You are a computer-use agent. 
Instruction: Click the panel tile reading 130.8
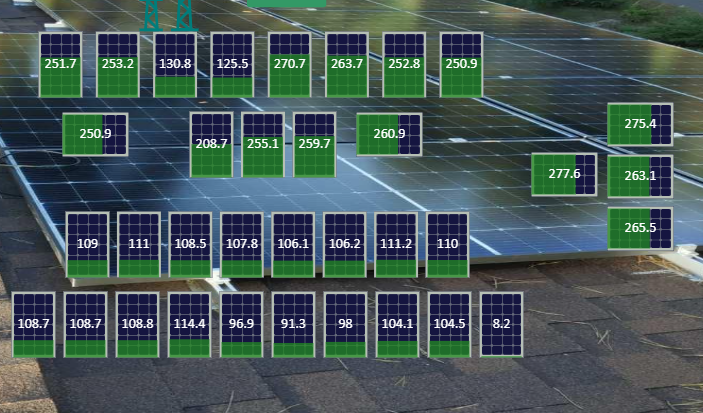(x=175, y=65)
